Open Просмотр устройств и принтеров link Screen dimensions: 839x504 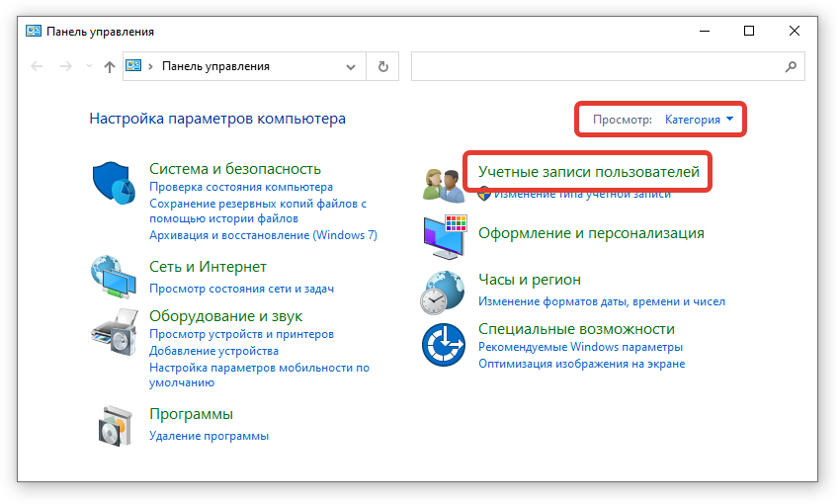tap(241, 335)
